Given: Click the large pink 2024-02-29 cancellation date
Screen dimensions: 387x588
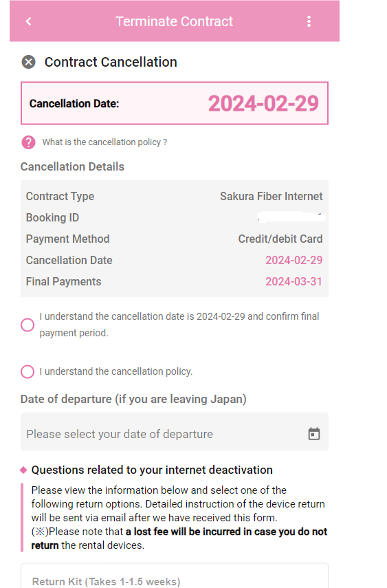Looking at the screenshot, I should click(263, 103).
